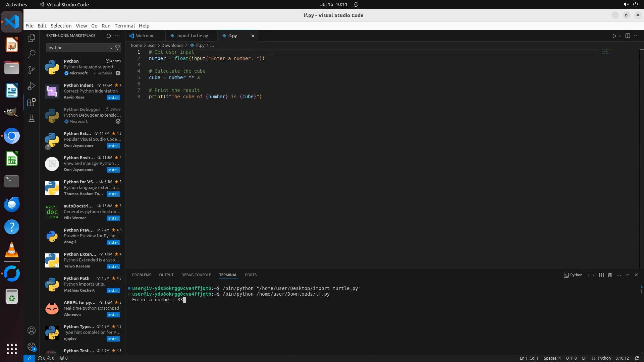Viewport: 644px width, 362px height.
Task: Open the Explorer view in the activity bar
Action: point(32,38)
